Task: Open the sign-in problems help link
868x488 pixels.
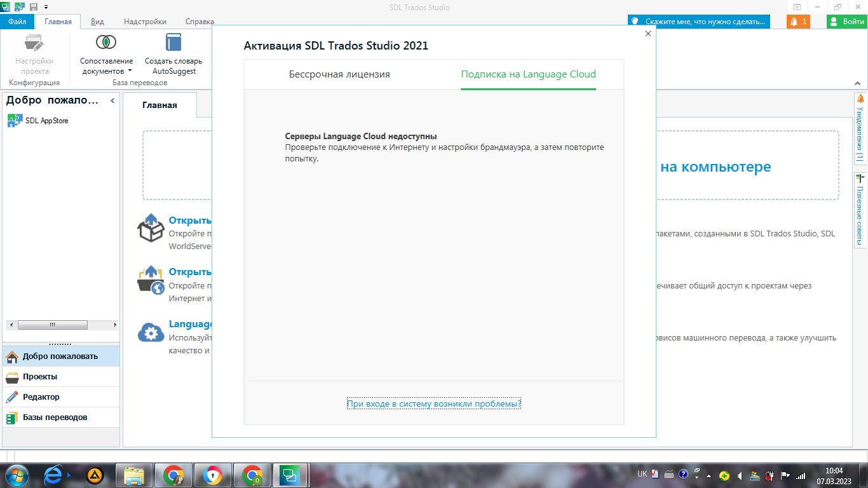Action: click(x=433, y=403)
